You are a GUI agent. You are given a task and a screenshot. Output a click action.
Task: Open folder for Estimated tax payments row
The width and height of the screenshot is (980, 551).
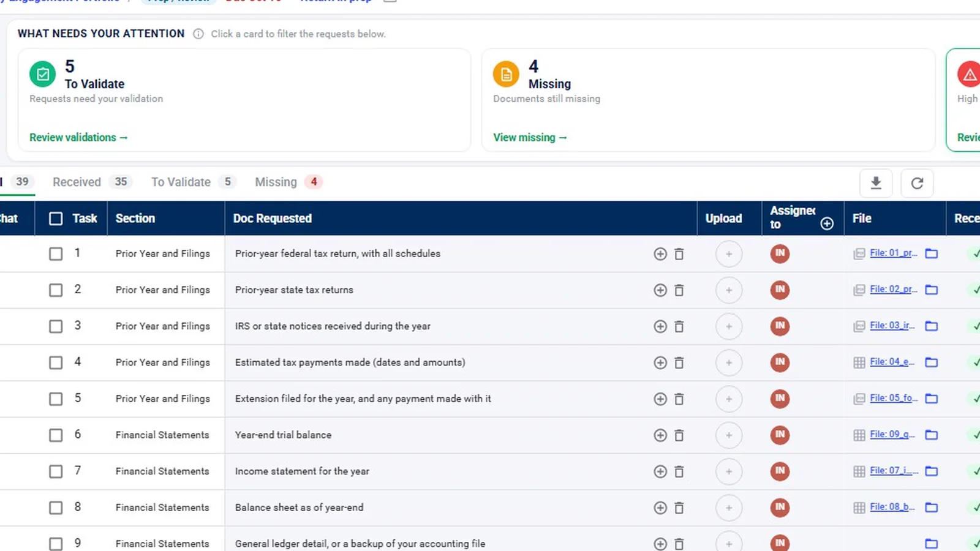coord(932,362)
